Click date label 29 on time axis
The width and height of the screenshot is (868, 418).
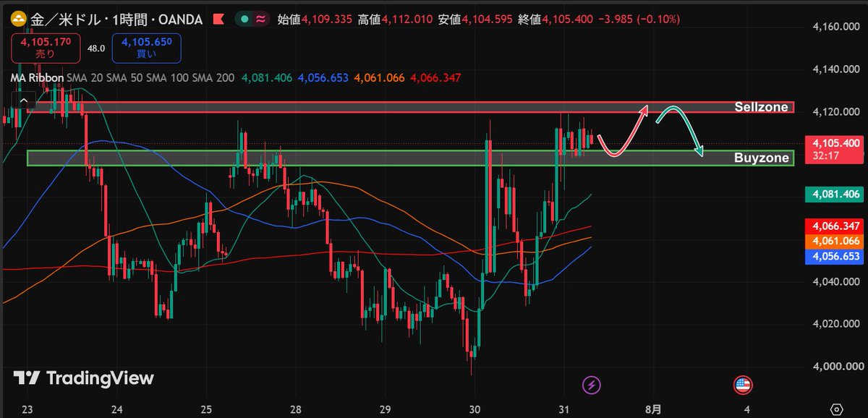click(x=386, y=409)
